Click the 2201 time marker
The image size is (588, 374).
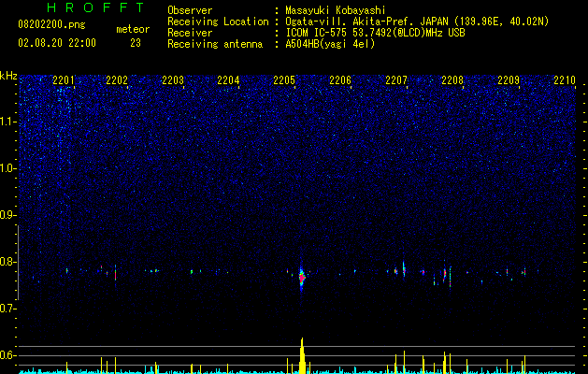click(64, 79)
